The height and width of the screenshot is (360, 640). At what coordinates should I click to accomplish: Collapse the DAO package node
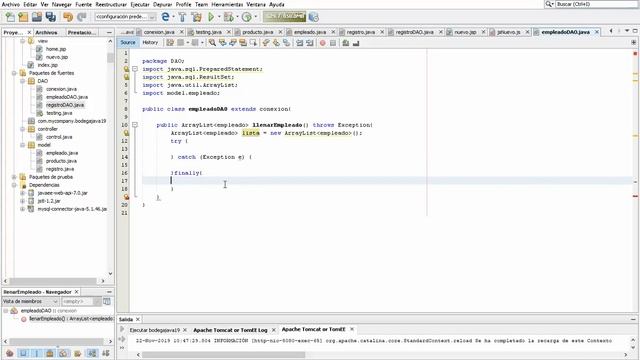tap(23, 81)
